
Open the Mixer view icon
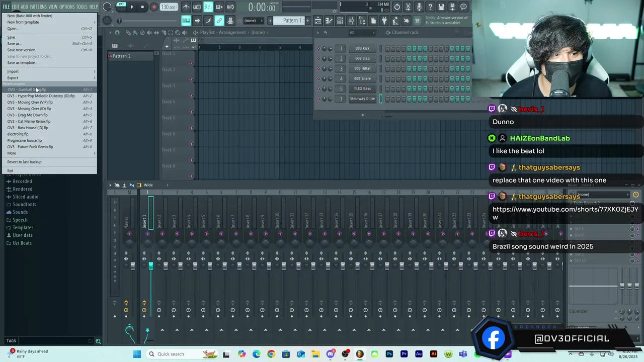click(x=351, y=21)
